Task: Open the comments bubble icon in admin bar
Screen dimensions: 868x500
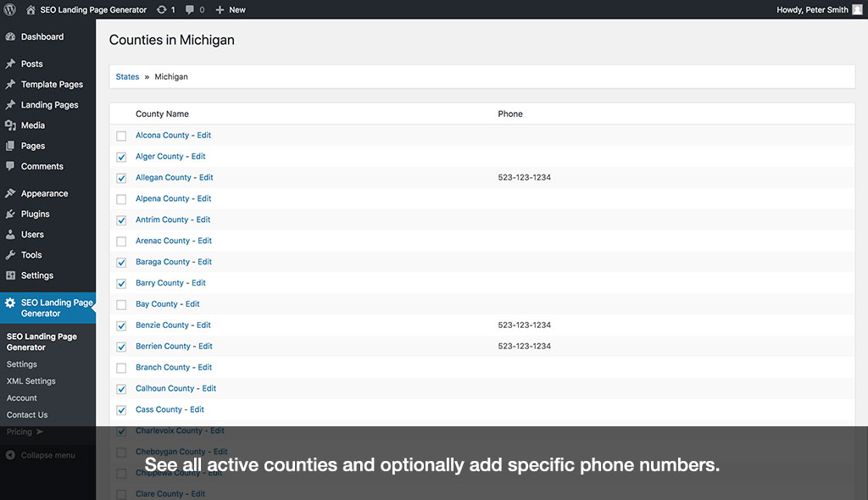Action: coord(189,10)
